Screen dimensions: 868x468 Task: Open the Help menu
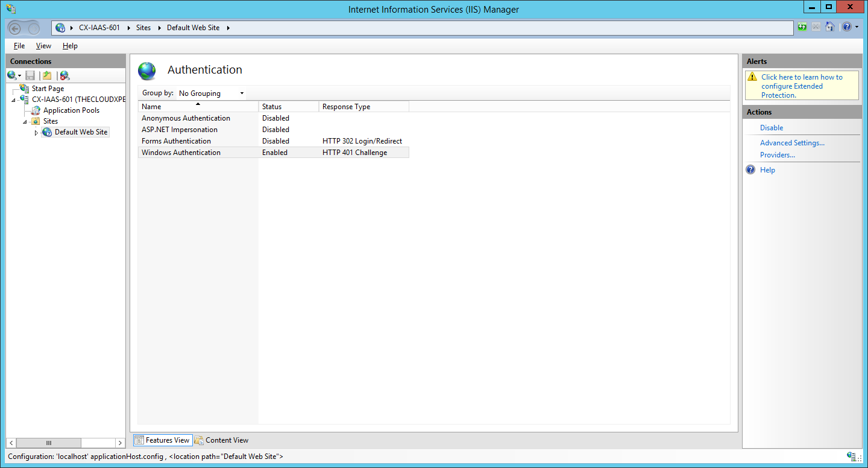[70, 46]
